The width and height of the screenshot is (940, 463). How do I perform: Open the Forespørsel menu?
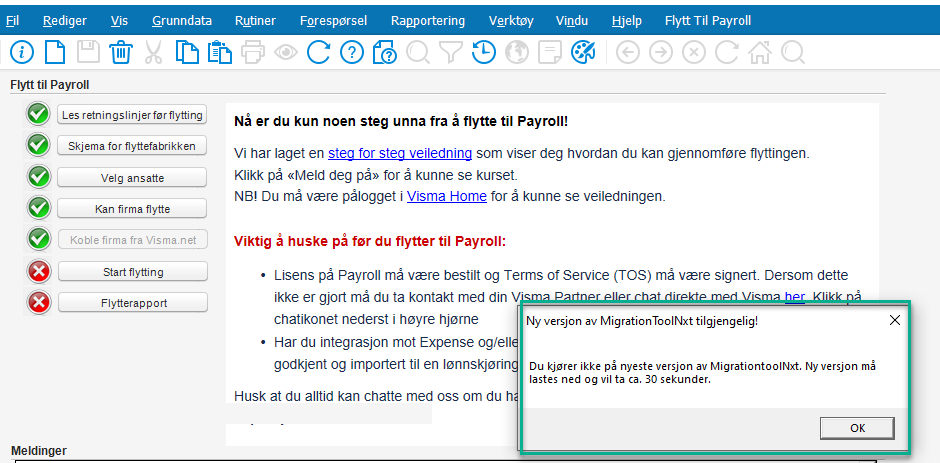pos(333,21)
